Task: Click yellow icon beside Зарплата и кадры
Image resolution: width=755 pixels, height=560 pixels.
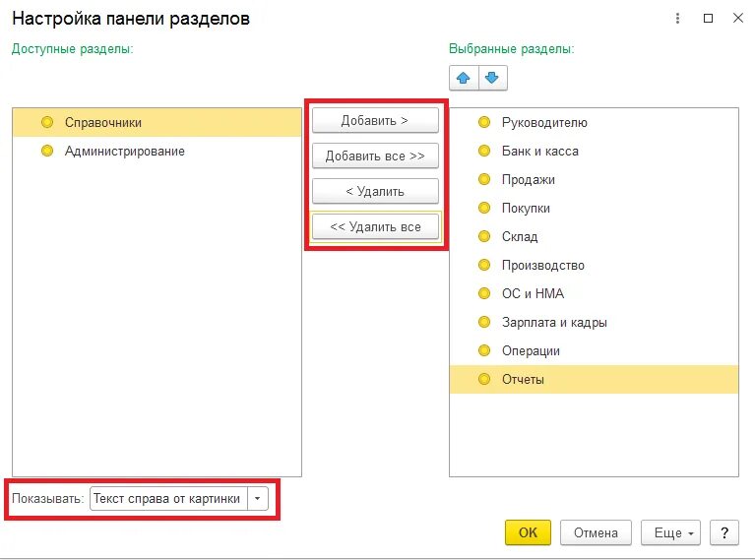Action: (x=484, y=322)
